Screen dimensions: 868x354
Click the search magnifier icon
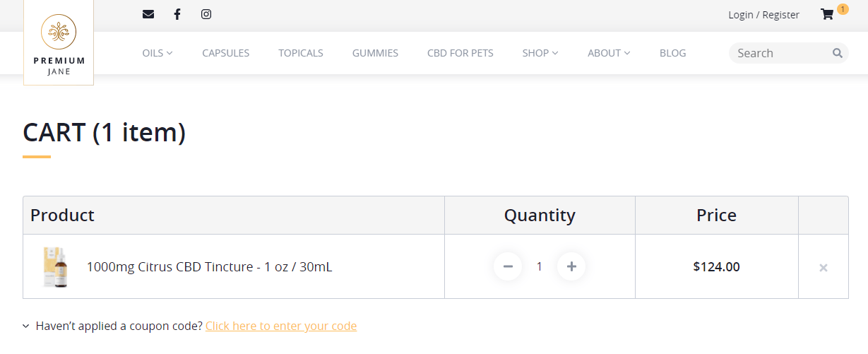tap(838, 53)
